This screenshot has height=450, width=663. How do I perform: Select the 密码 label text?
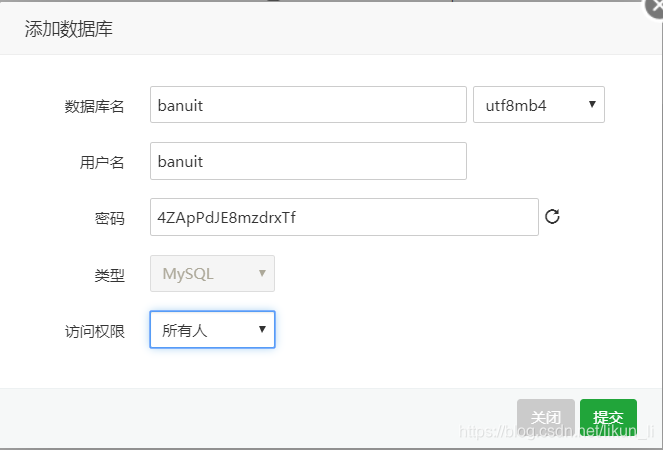click(110, 218)
